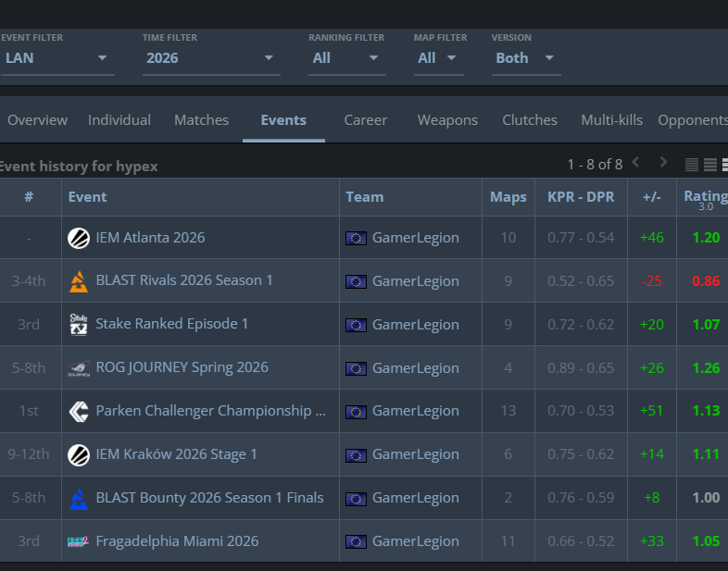Open GamerLegion team in Fragadelphia Miami row

(416, 541)
